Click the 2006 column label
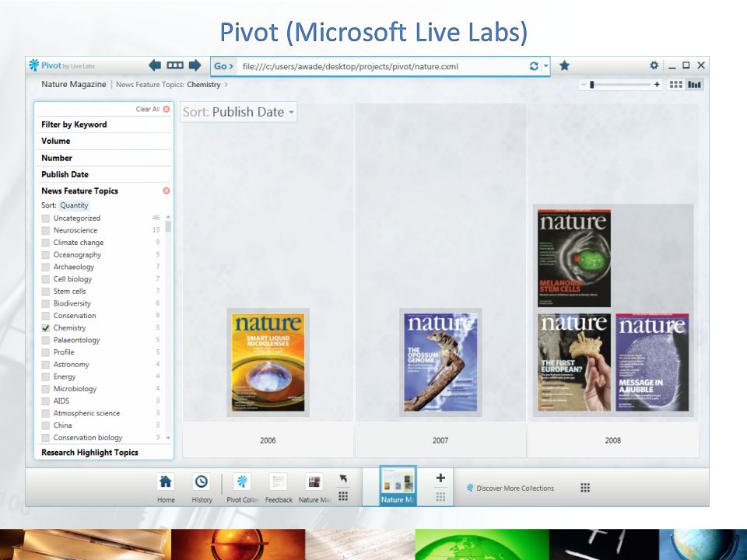 pyautogui.click(x=268, y=440)
